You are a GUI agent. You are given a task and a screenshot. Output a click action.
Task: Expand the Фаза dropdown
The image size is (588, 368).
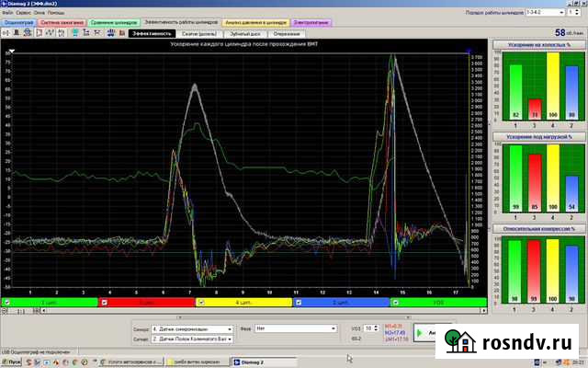tap(333, 328)
